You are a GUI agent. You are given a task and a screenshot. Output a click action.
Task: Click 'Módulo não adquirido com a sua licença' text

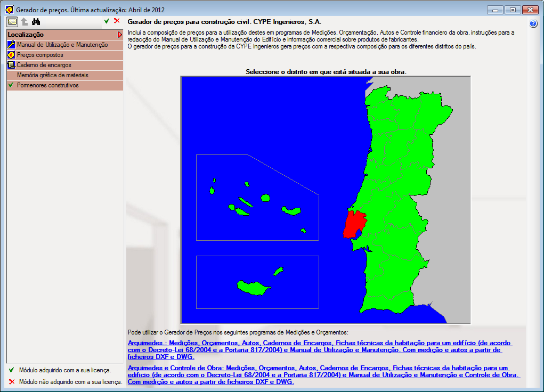tap(71, 382)
